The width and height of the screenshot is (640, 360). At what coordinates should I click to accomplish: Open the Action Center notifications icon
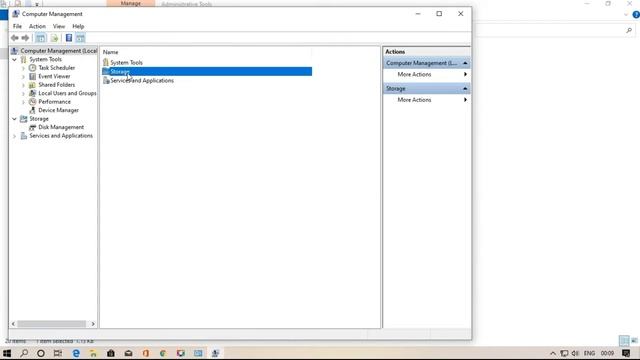click(x=626, y=353)
